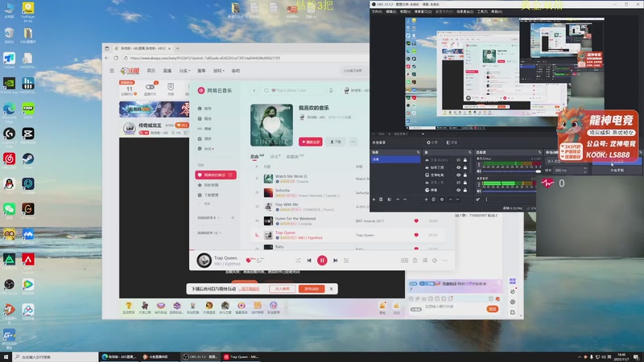This screenshot has width=644, height=362.
Task: Click red Play All button
Action: tap(311, 142)
